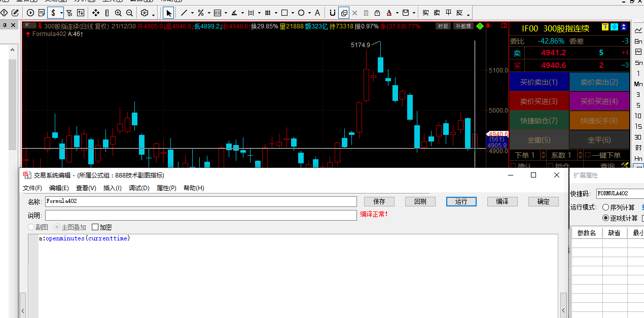
Task: Select the text annotation A tool
Action: 317,13
